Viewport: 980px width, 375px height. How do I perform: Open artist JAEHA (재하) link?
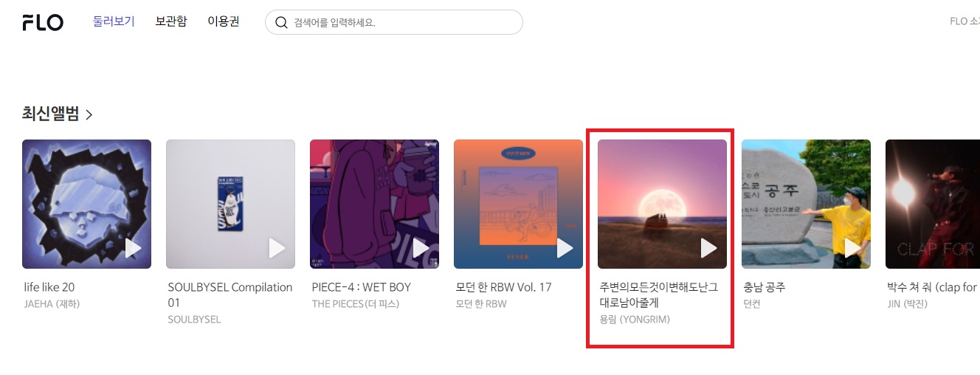tap(52, 303)
